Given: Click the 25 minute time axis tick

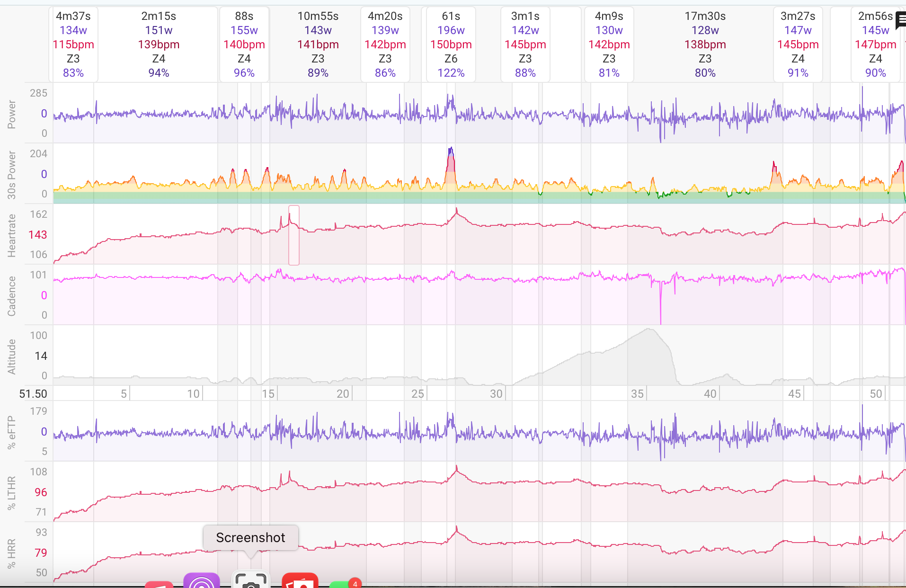Looking at the screenshot, I should (417, 394).
